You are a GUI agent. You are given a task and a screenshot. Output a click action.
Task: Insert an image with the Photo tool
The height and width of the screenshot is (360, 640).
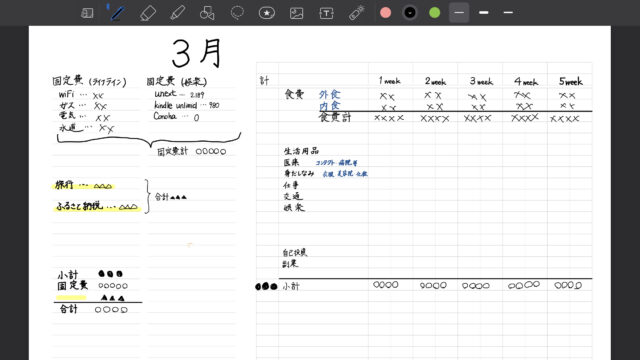[x=296, y=13]
